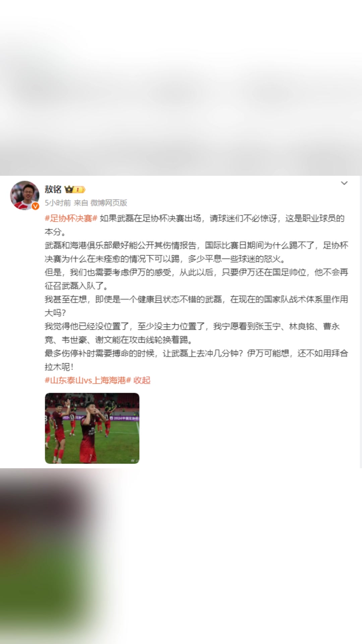Click the paragraph starting 但是，我们也需要考虑伊万
362x644 pixels.
[196, 279]
